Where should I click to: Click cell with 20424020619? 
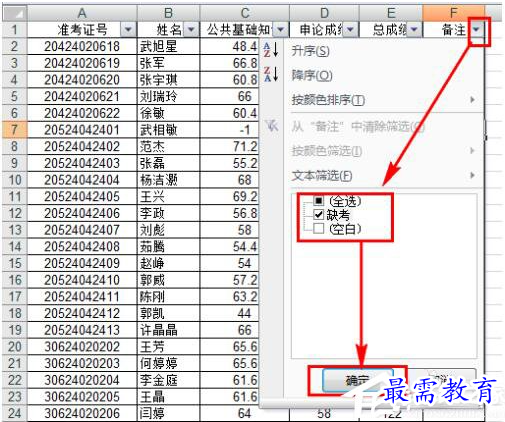[x=82, y=63]
